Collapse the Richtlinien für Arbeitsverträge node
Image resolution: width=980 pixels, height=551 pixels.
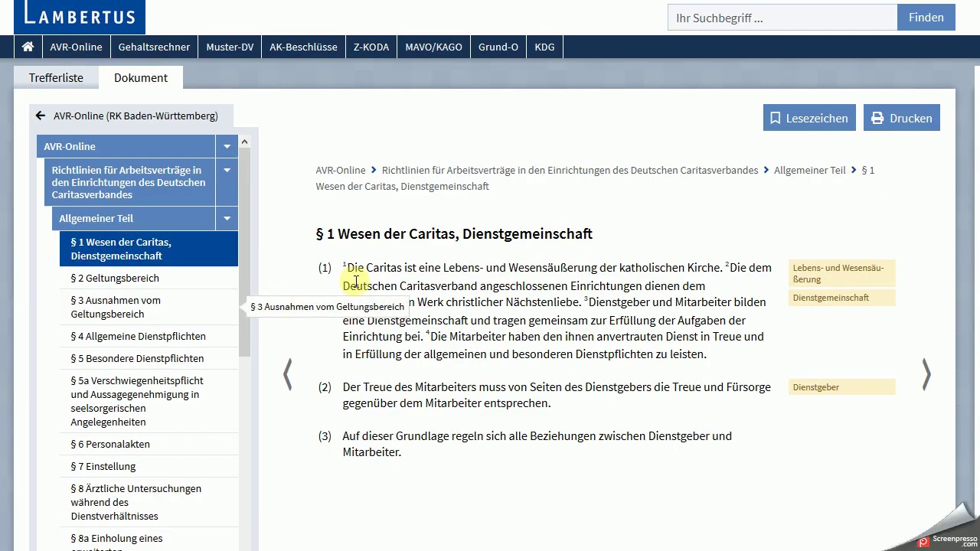[x=227, y=170]
